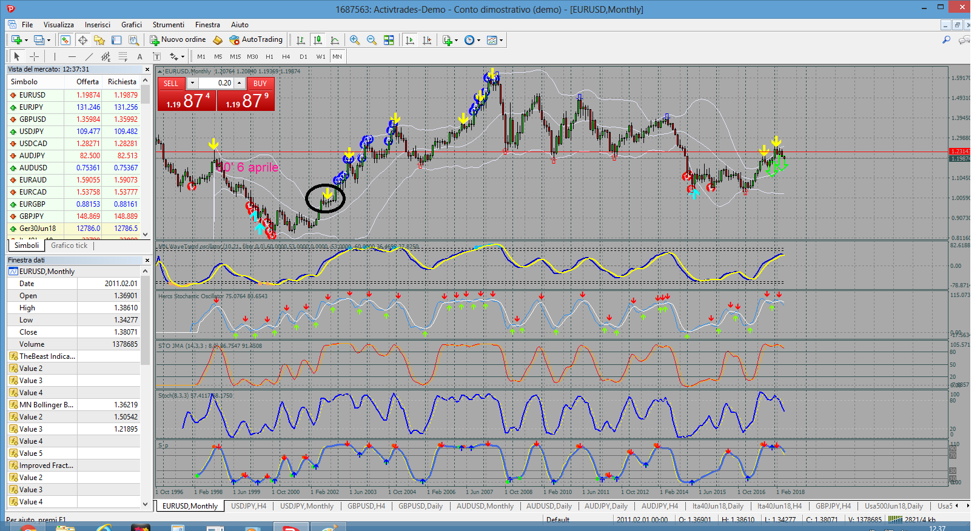Click the new chart icon
Viewport: 980px width, 531px height.
(x=16, y=40)
